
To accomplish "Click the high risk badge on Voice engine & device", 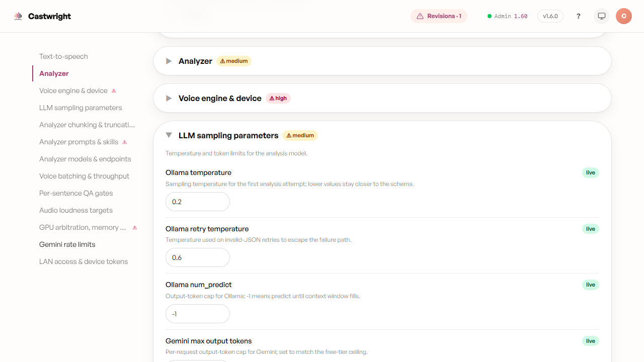I will click(278, 99).
